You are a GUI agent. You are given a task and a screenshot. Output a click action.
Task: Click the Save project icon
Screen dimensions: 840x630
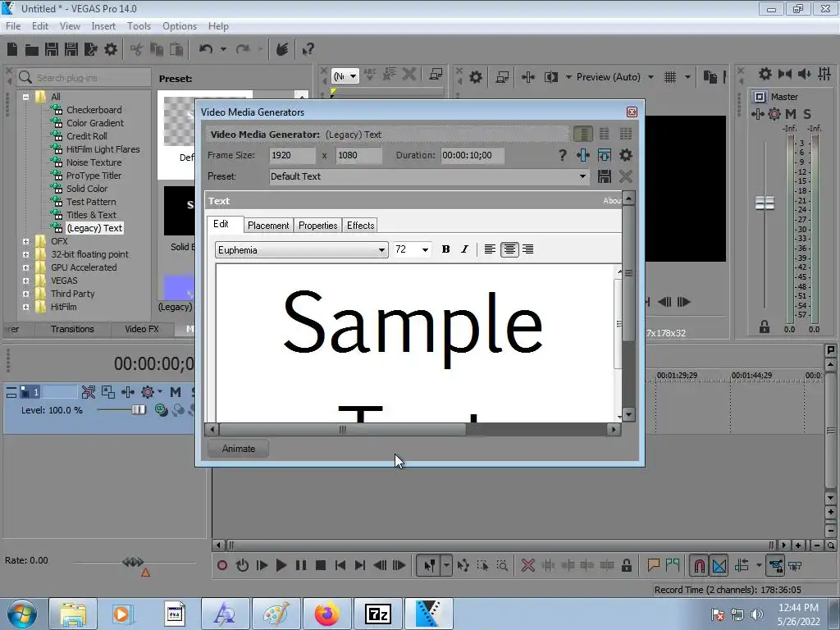pos(52,49)
